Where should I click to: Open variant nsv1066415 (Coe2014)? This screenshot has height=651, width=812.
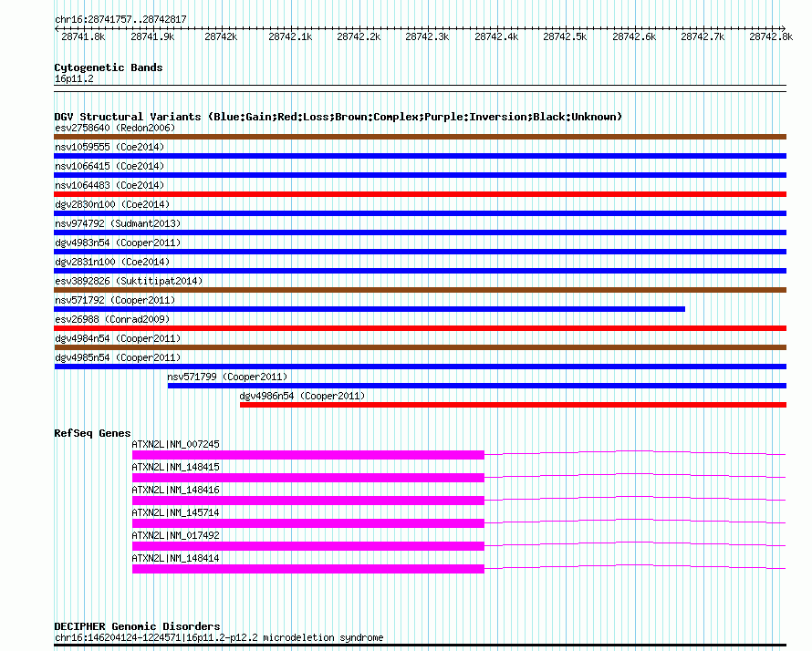click(x=109, y=166)
